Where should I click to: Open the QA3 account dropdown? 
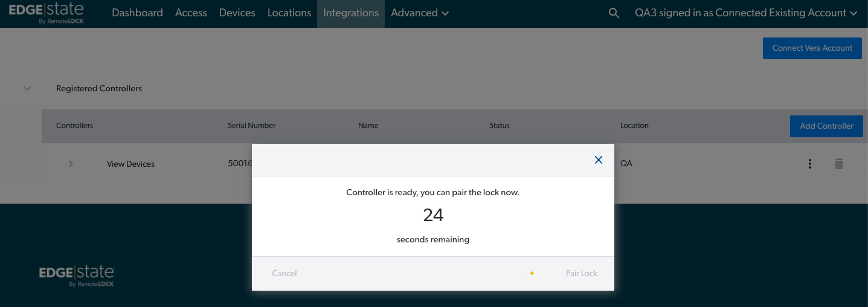[746, 13]
